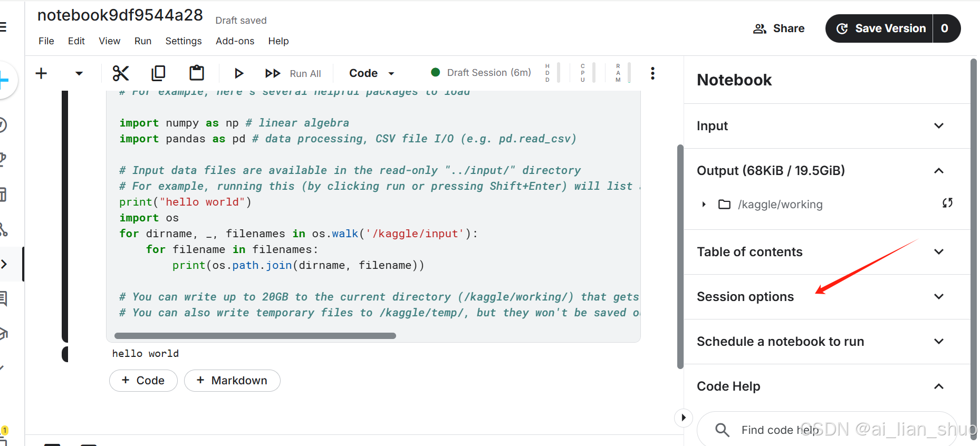Click the blue Create plus button
This screenshot has width=980, height=446.
click(5, 81)
